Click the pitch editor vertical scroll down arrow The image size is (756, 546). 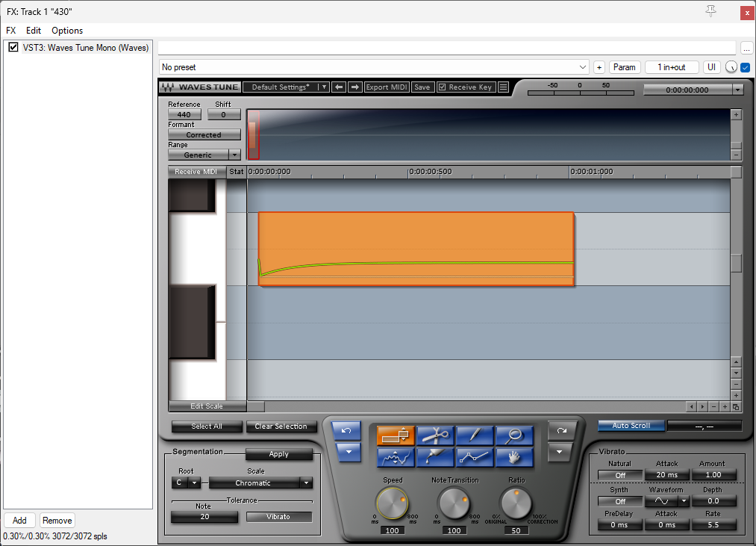(x=736, y=373)
